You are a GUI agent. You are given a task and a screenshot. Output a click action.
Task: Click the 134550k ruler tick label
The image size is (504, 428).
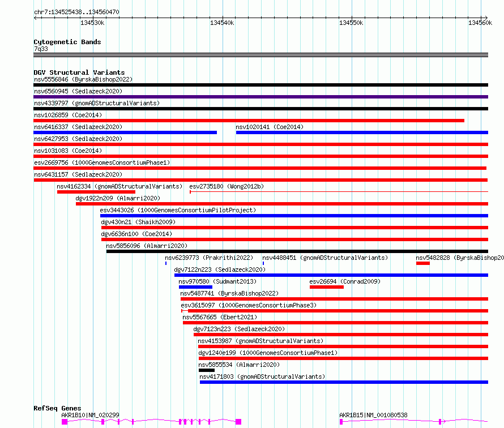point(351,23)
